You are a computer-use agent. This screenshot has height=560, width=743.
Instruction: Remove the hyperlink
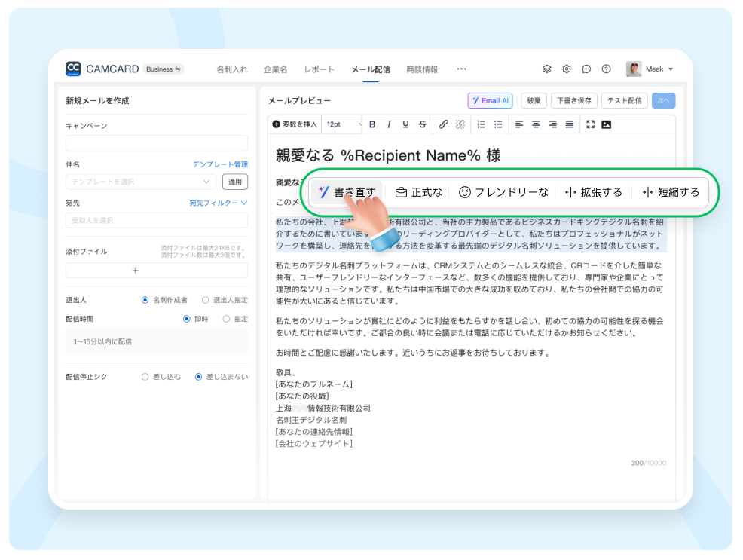click(x=460, y=124)
